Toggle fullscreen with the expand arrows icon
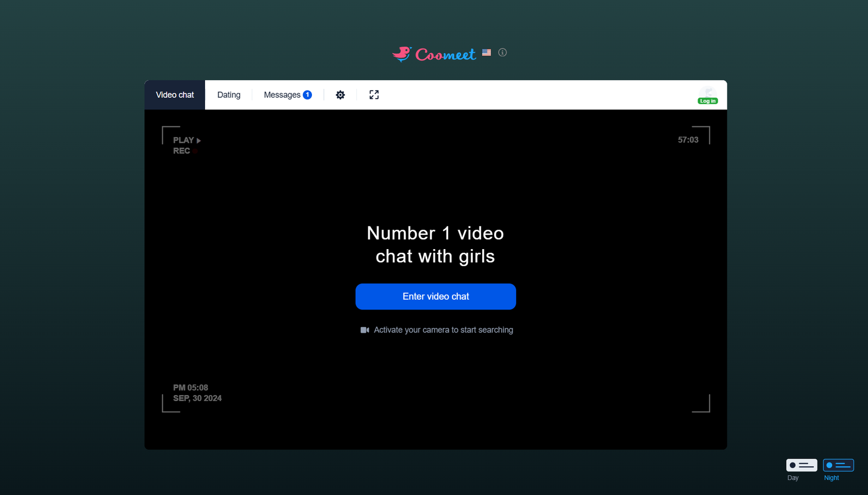Image resolution: width=868 pixels, height=495 pixels. point(374,95)
